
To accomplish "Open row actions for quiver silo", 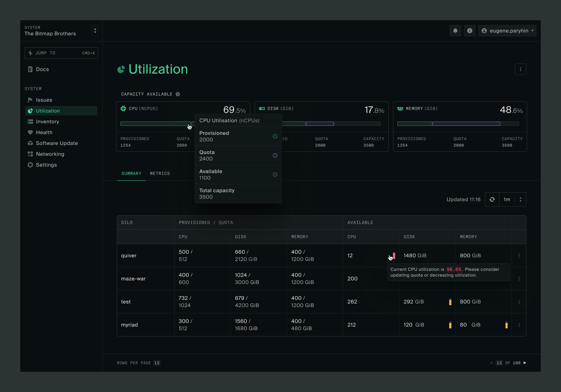I will pos(519,256).
